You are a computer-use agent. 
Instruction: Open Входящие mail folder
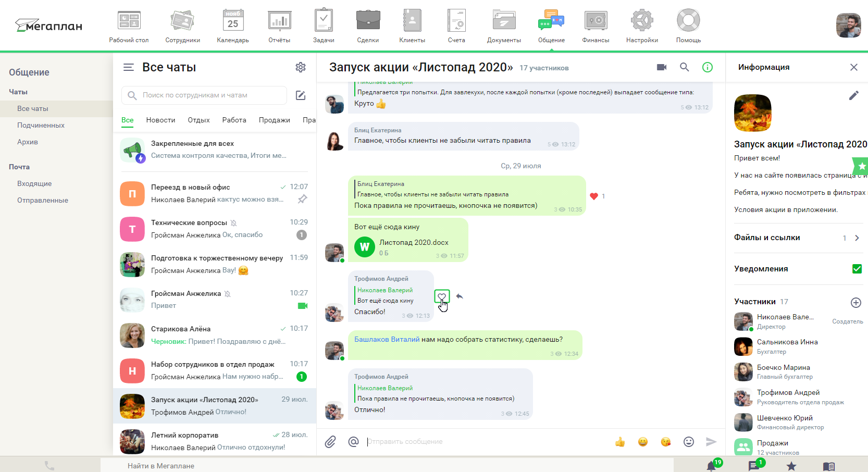click(x=34, y=183)
